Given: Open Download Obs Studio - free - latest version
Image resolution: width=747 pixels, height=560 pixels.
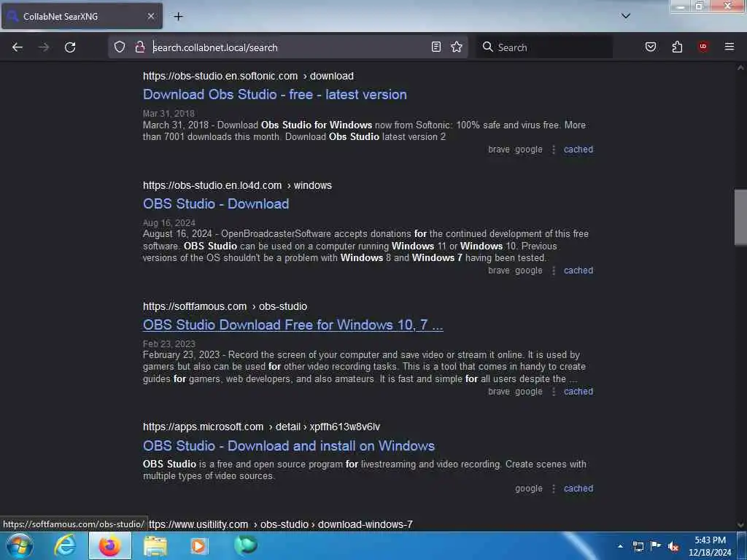Looking at the screenshot, I should click(275, 94).
